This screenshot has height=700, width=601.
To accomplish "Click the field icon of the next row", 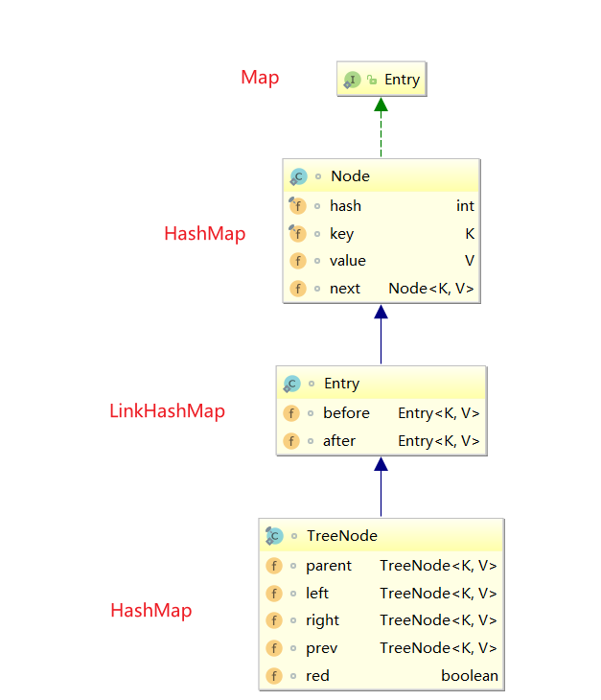I will pos(298,288).
